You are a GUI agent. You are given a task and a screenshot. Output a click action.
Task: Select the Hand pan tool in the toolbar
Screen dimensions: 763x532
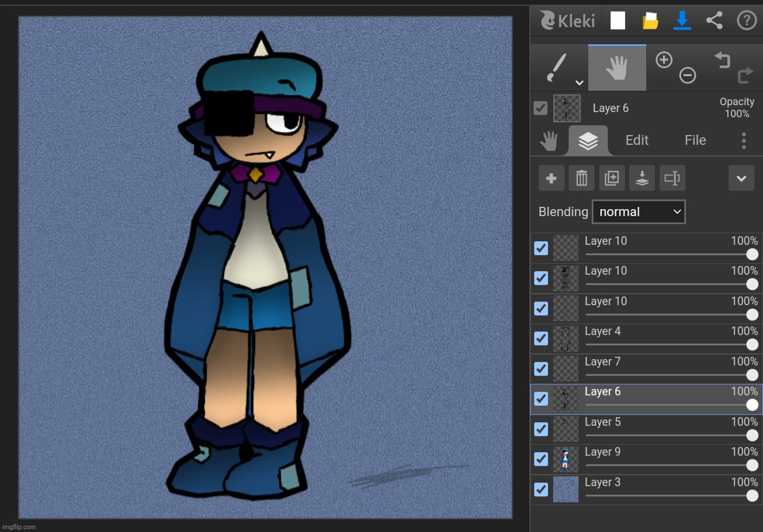pyautogui.click(x=617, y=68)
